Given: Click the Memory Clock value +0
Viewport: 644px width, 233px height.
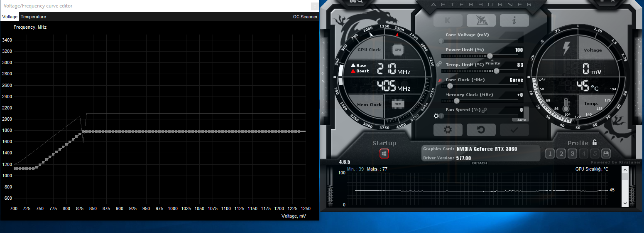Looking at the screenshot, I should click(520, 95).
